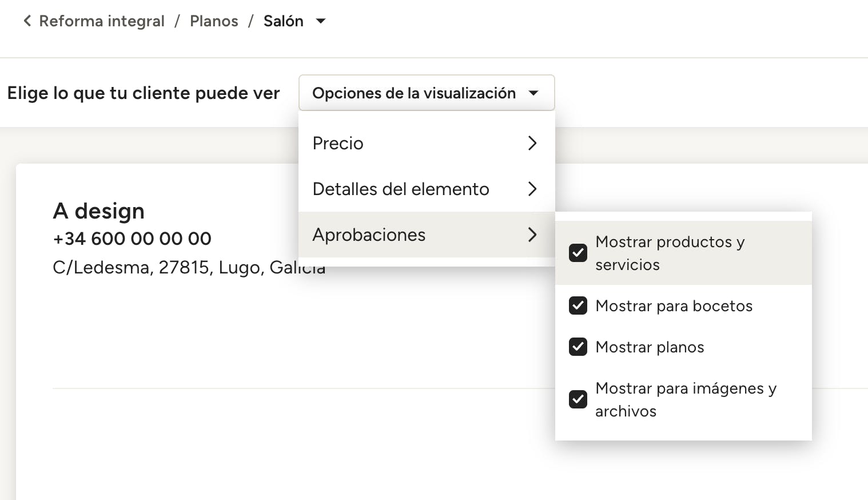Toggle Mostrar para bocetos checkbox

[x=578, y=305]
